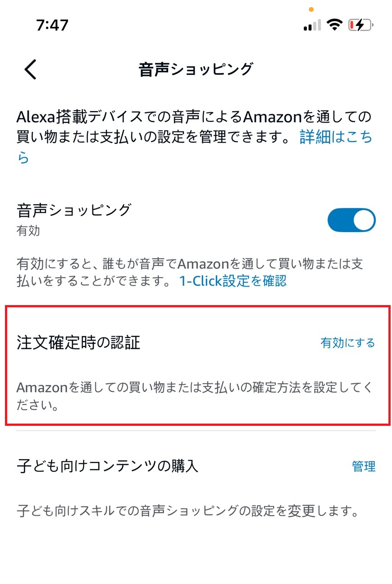The image size is (392, 584).
Task: Expand the order confirmation authentication settings
Action: (347, 342)
